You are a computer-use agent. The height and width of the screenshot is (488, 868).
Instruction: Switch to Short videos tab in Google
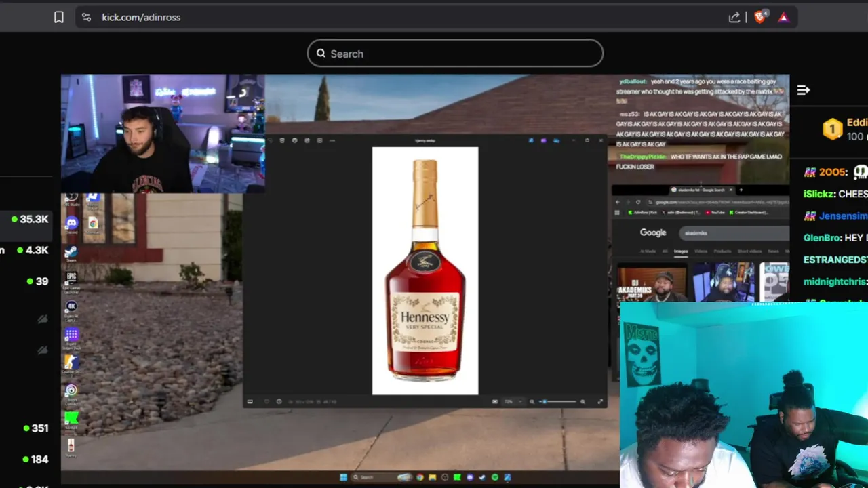coord(750,251)
